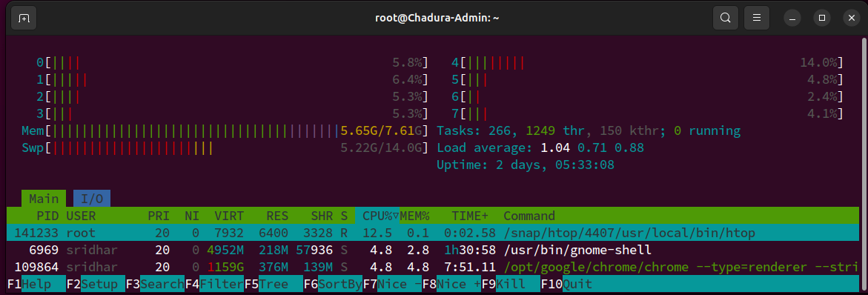This screenshot has width=868, height=295.
Task: Click the 4952M VIRT value
Action: [225, 251]
